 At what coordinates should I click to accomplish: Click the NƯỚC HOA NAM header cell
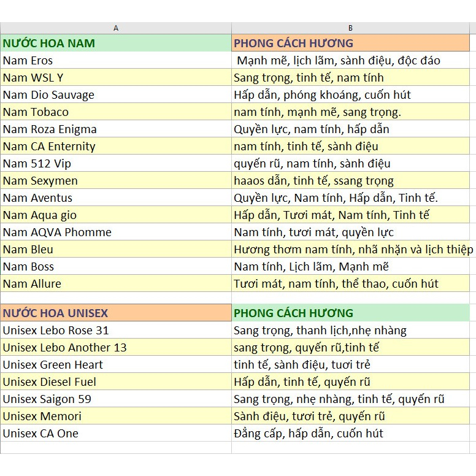(116, 43)
